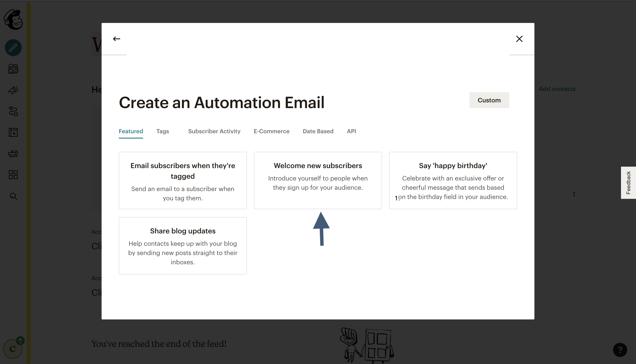This screenshot has width=636, height=364.
Task: Open the Website icon in sidebar
Action: point(13,133)
